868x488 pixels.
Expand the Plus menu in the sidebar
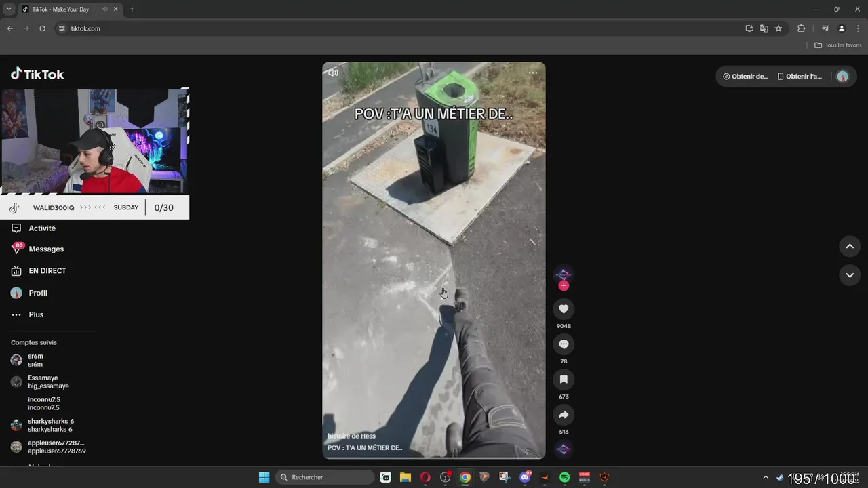[x=36, y=314]
